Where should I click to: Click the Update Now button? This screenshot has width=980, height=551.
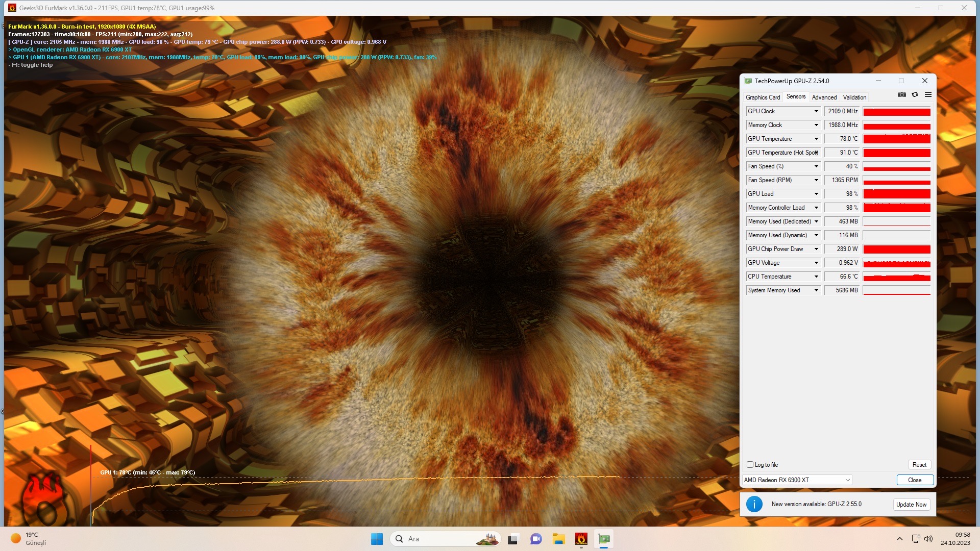tap(911, 505)
